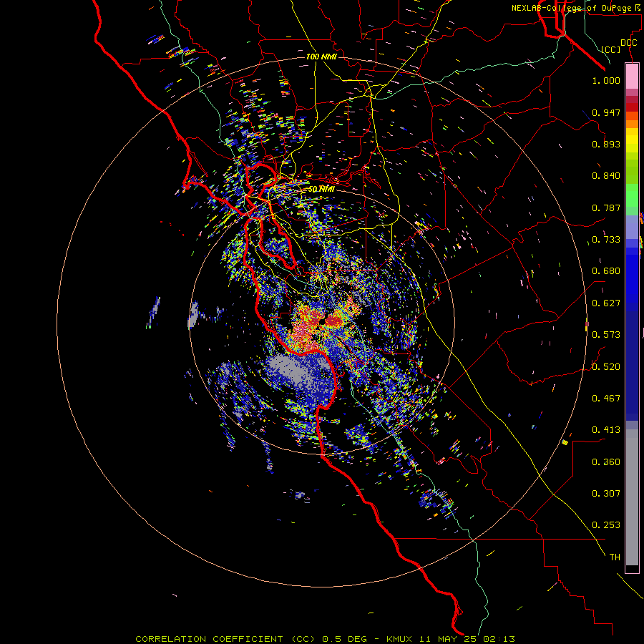Select the 1.000 scale value
Viewport: 644px width, 644px height.
click(x=606, y=80)
